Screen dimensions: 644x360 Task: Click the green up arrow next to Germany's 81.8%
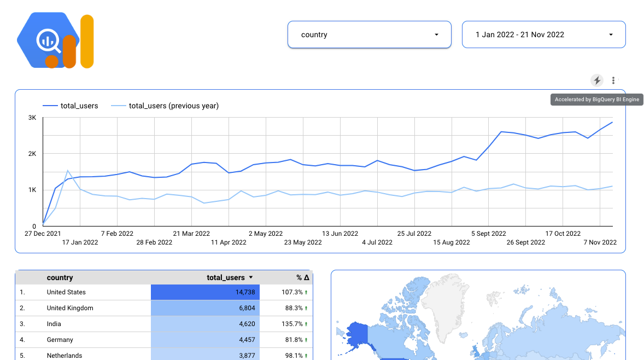[x=305, y=340]
